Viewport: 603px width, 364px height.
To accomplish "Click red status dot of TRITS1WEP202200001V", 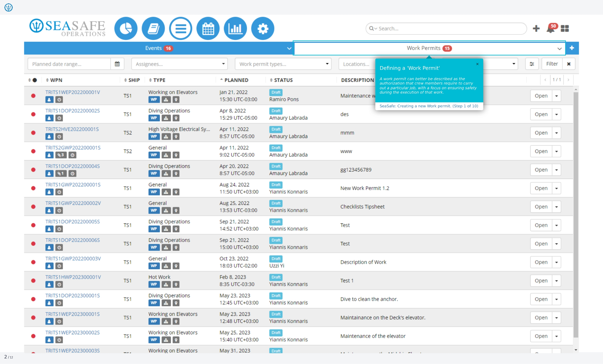I will (33, 96).
